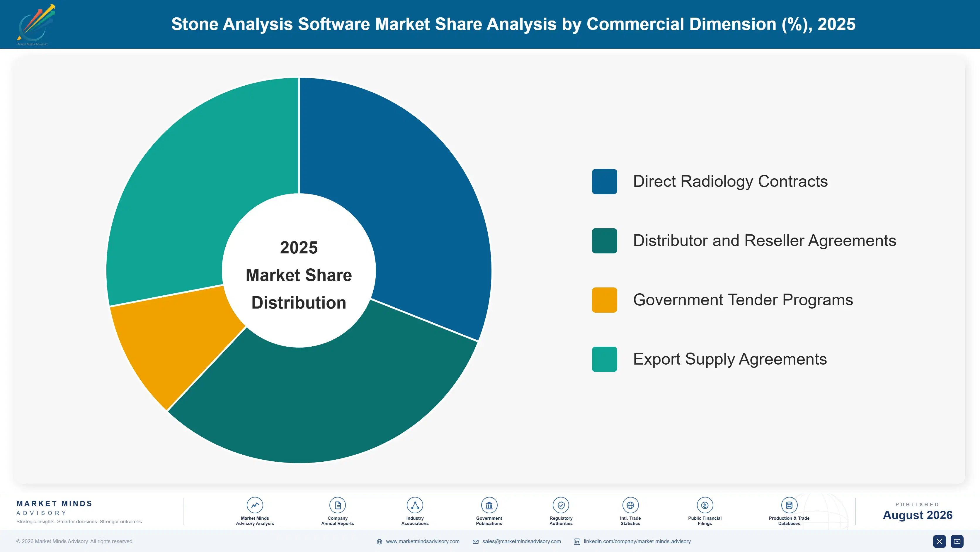Click the 'Direct Radiology Contracts' legend label
The height and width of the screenshot is (552, 980).
tap(730, 182)
